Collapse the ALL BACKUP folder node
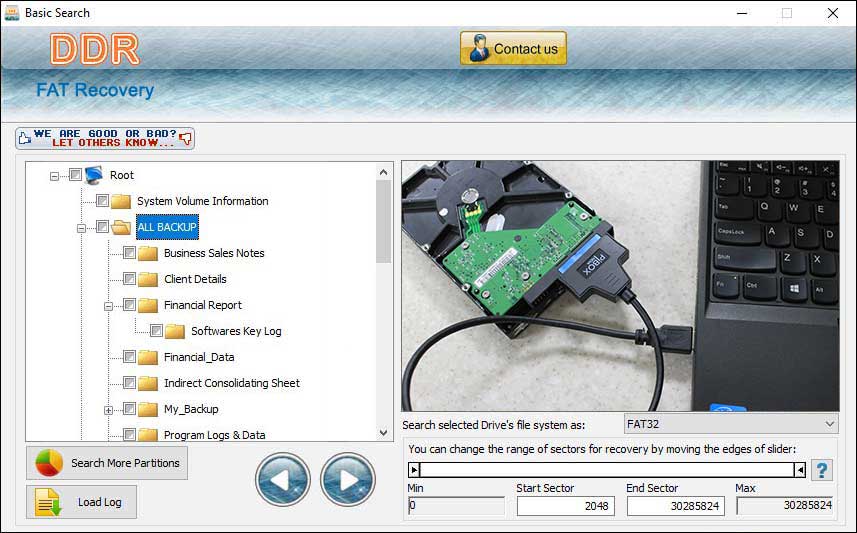 click(x=81, y=229)
